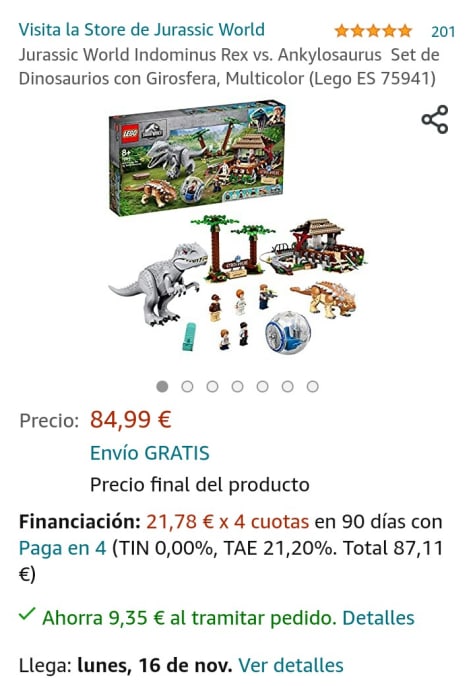Tap the share icon beside product image
This screenshot has width=475, height=686.
click(x=435, y=119)
